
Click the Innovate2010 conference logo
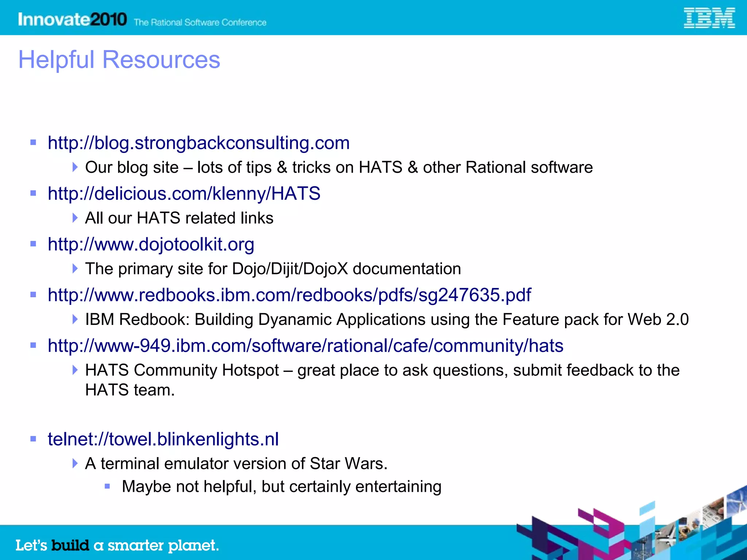[73, 19]
